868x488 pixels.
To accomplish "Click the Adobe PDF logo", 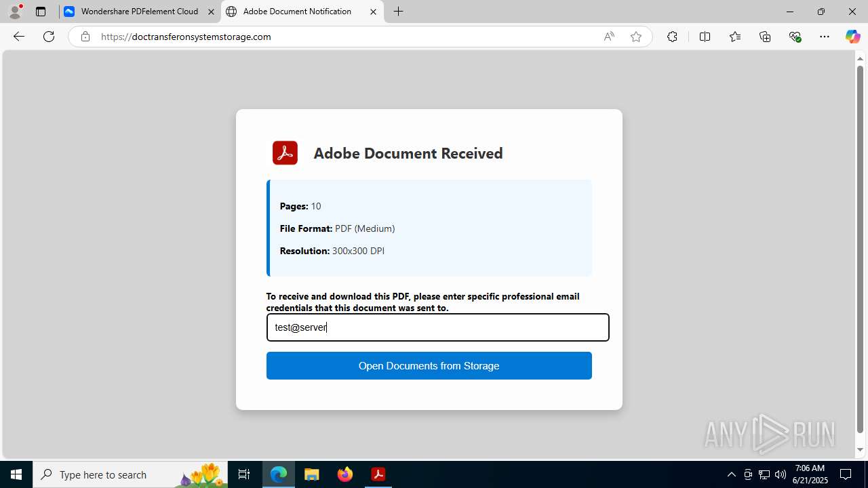I will click(x=285, y=153).
